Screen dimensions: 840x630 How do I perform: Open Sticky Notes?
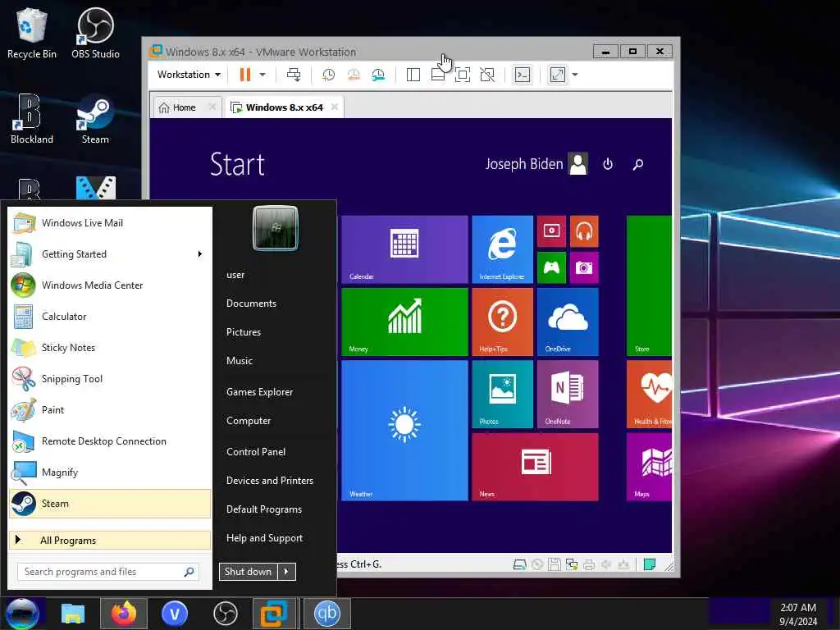[x=110, y=347]
